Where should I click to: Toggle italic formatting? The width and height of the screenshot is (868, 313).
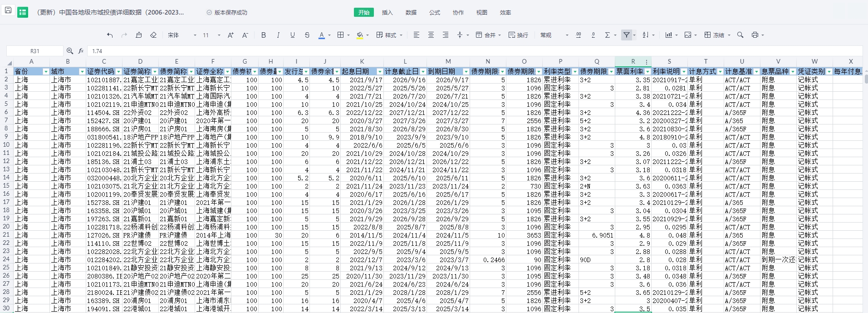click(x=278, y=35)
